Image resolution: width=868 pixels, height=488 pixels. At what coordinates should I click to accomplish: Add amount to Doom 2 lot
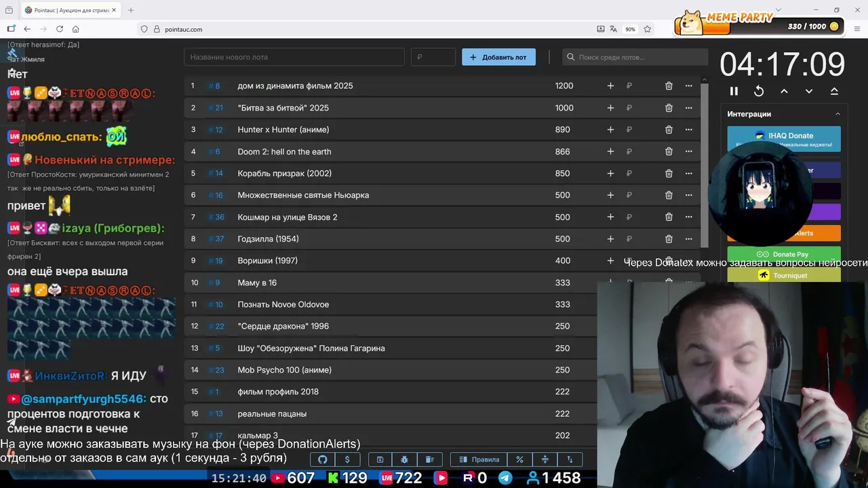[x=610, y=151]
